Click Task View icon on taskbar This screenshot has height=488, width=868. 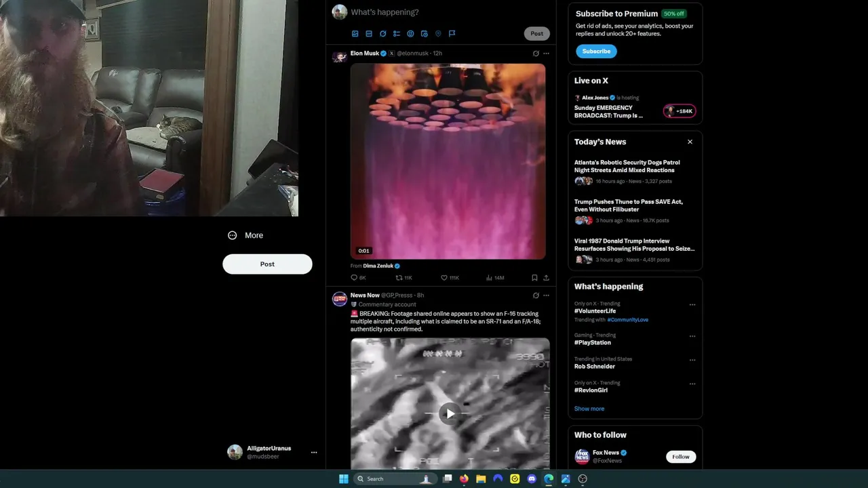click(448, 479)
